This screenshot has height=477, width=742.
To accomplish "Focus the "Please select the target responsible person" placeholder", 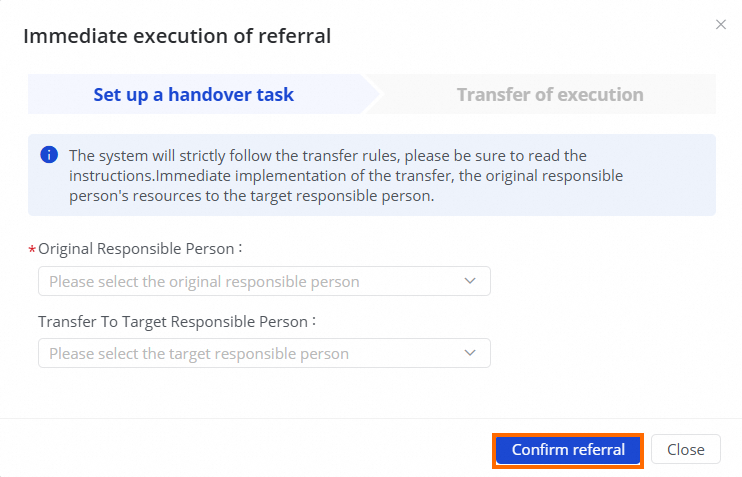I will 199,353.
